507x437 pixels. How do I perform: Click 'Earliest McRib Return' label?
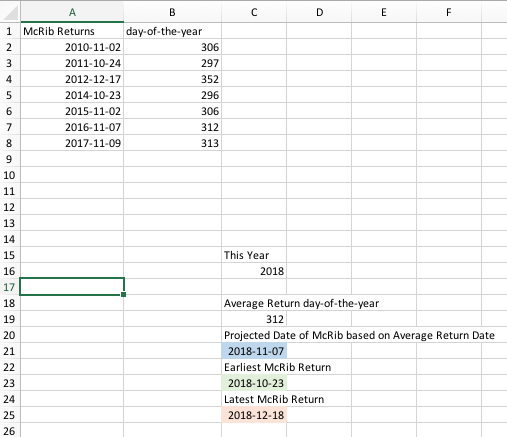(277, 367)
